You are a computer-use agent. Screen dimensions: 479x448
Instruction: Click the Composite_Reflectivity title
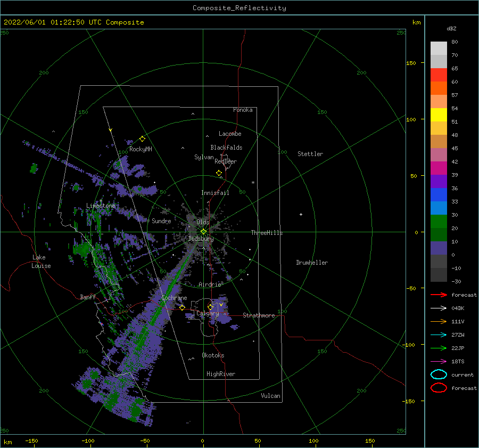(x=240, y=8)
